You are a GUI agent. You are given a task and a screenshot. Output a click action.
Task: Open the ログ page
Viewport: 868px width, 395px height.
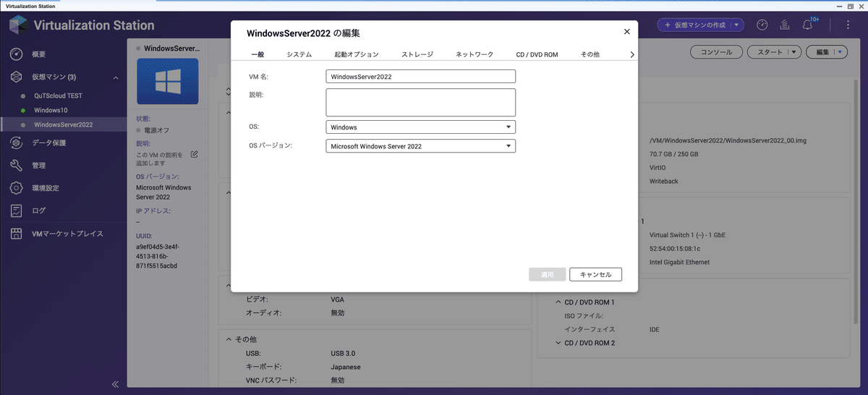[x=38, y=211]
